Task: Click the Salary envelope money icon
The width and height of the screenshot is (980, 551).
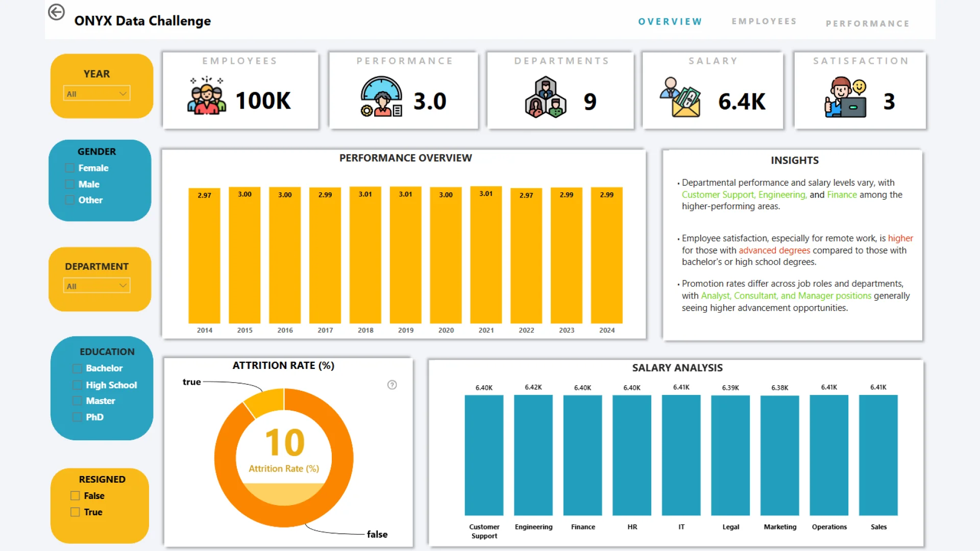Action: [x=680, y=97]
